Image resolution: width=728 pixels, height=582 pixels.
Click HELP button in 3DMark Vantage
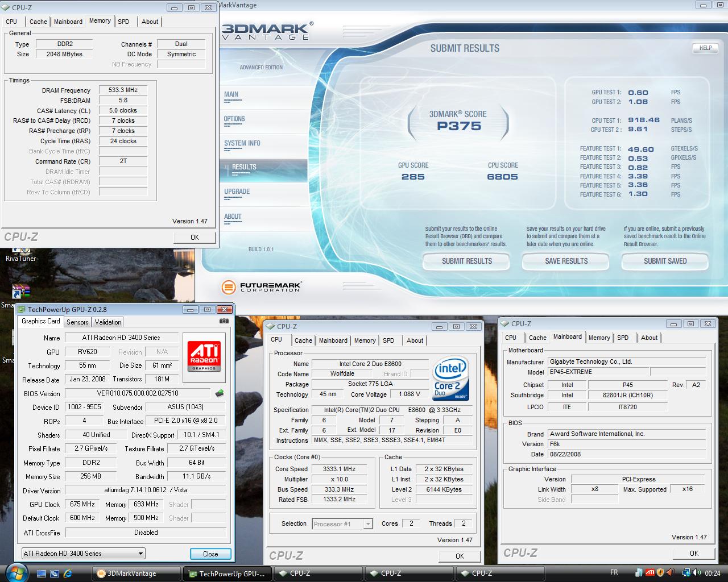(x=705, y=48)
